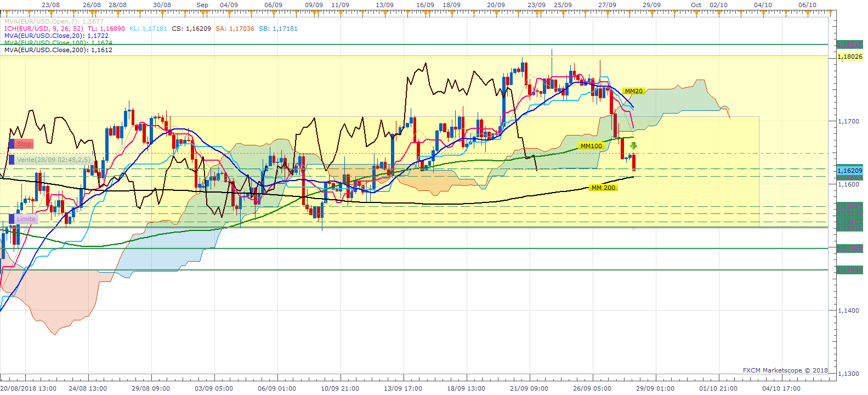Click the KL: 1,17181 Ichimoku value
This screenshot has height=395, width=868.
click(x=149, y=29)
